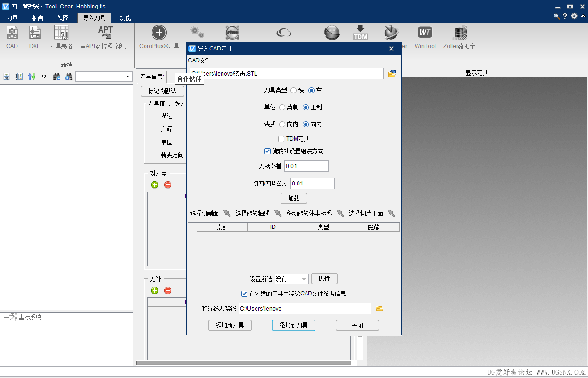Click the swirl logo icon in the ribbon
Image resolution: width=588 pixels, height=378 pixels.
pyautogui.click(x=284, y=33)
